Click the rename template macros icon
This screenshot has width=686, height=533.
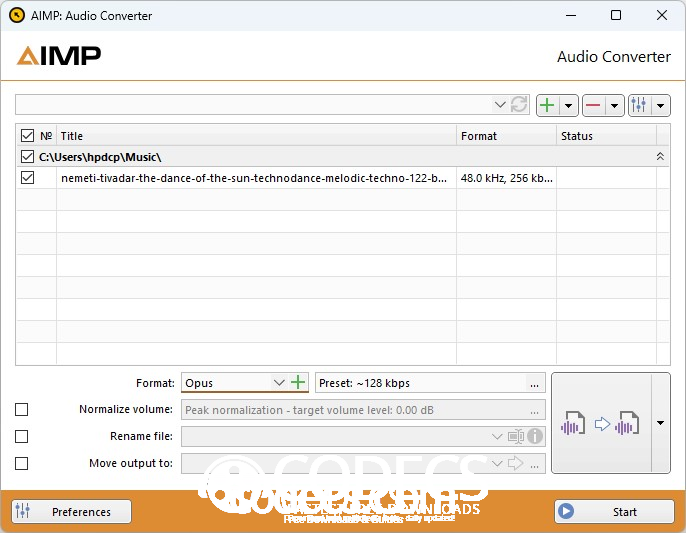click(x=516, y=436)
